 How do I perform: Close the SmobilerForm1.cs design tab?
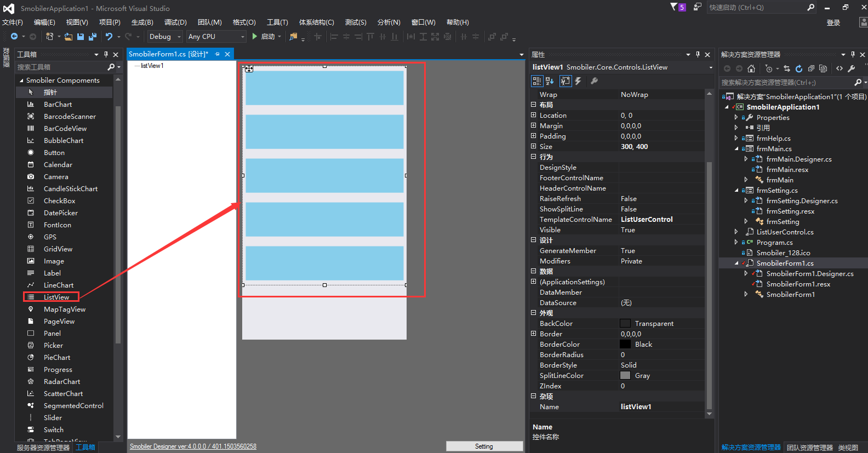point(227,54)
